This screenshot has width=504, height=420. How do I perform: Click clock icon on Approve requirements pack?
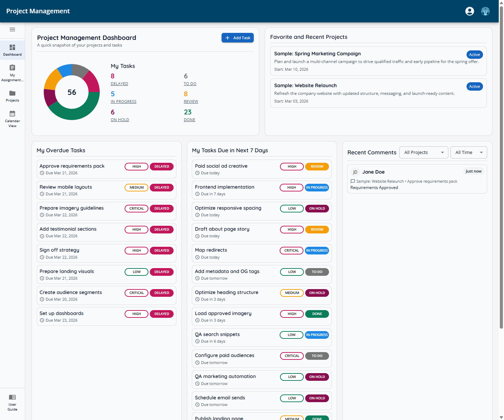click(42, 173)
